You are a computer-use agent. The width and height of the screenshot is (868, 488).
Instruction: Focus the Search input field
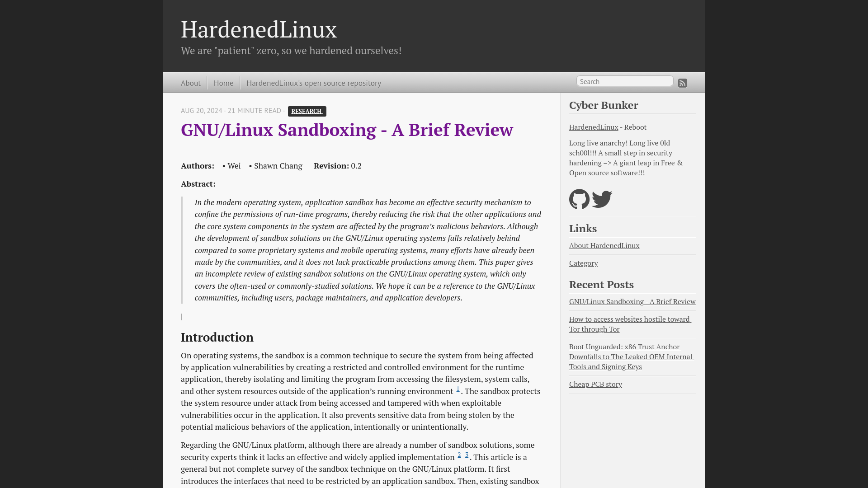click(624, 82)
